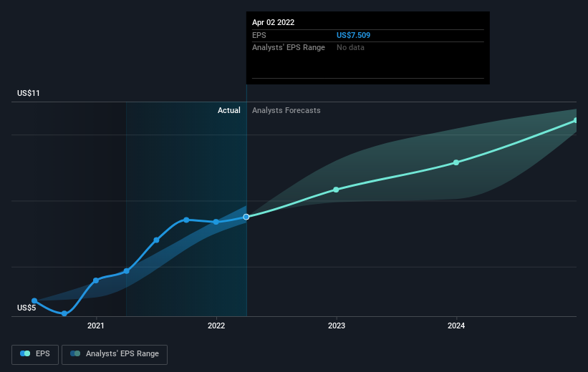588x372 pixels.
Task: Click the Analysts' EPS Range legend icon
Action: (75, 353)
